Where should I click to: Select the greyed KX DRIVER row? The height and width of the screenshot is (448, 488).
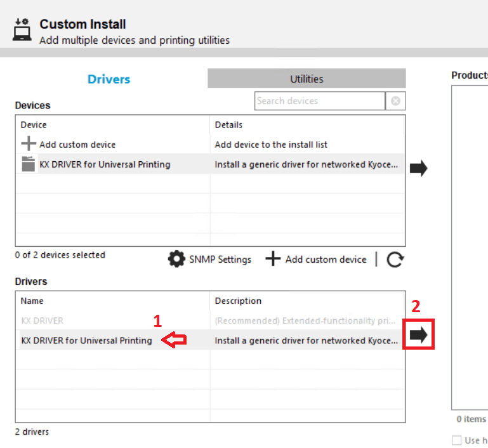click(43, 320)
